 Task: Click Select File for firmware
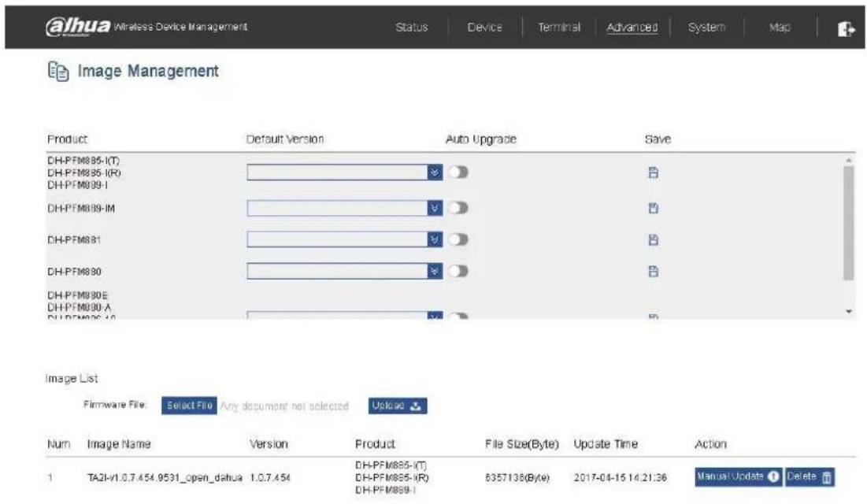coord(189,406)
